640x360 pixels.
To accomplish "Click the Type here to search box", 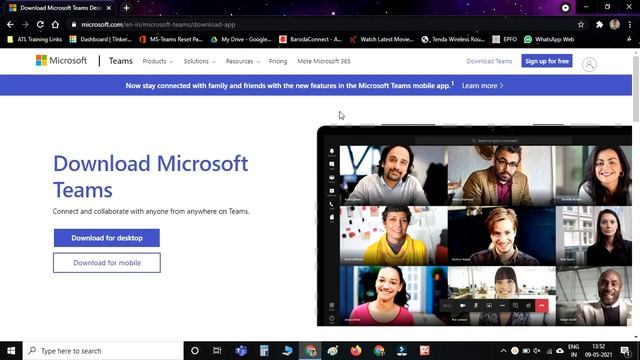I will (103, 351).
